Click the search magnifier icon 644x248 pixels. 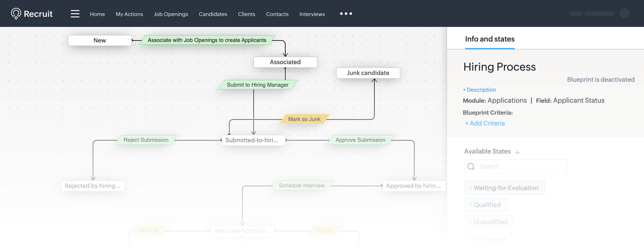point(471,166)
